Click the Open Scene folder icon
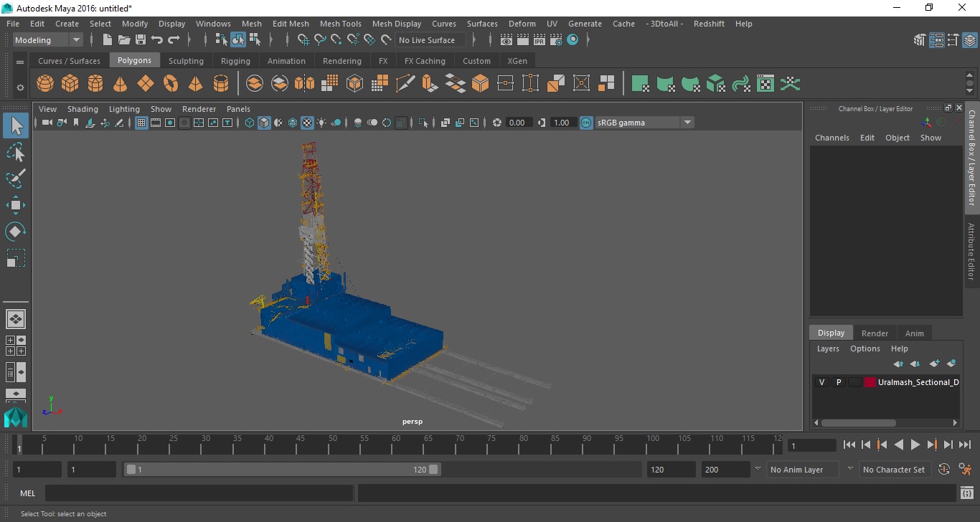Screen dimensions: 980x522 click(124, 40)
